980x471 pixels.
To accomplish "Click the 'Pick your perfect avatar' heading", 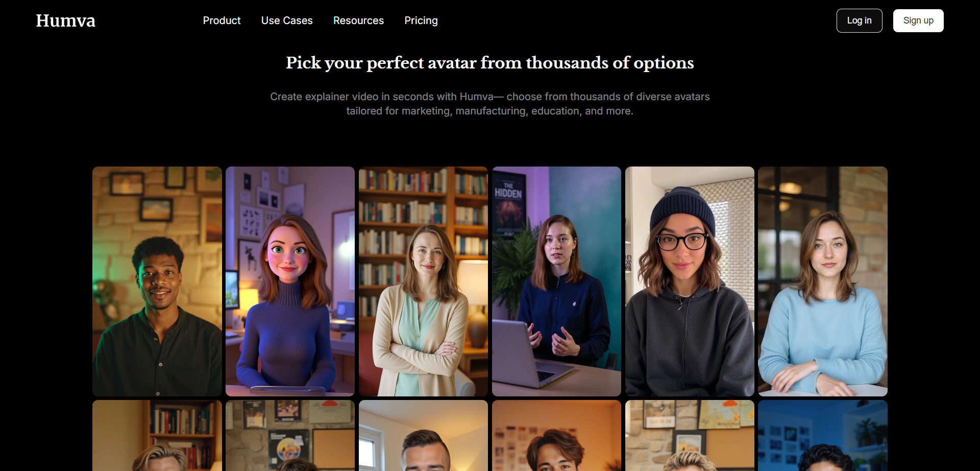I will 490,63.
